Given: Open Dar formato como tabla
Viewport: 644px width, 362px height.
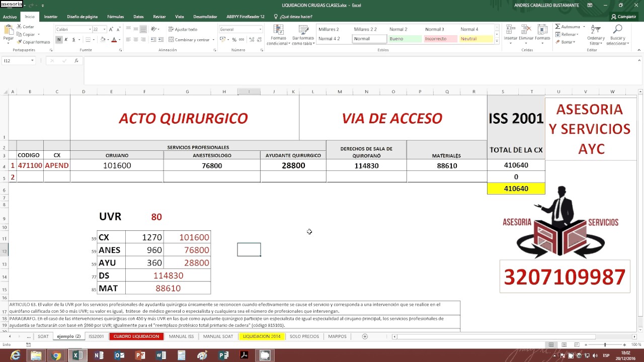Looking at the screenshot, I should pyautogui.click(x=303, y=34).
